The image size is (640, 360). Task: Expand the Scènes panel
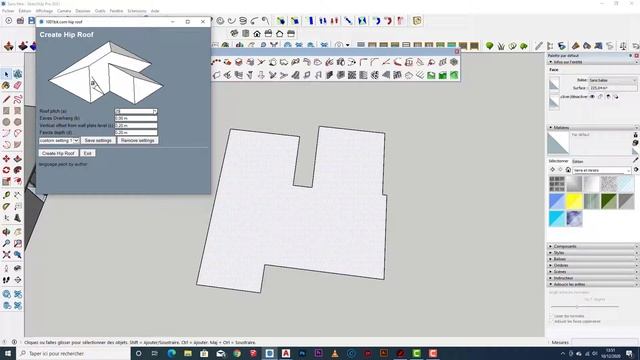tap(593, 271)
